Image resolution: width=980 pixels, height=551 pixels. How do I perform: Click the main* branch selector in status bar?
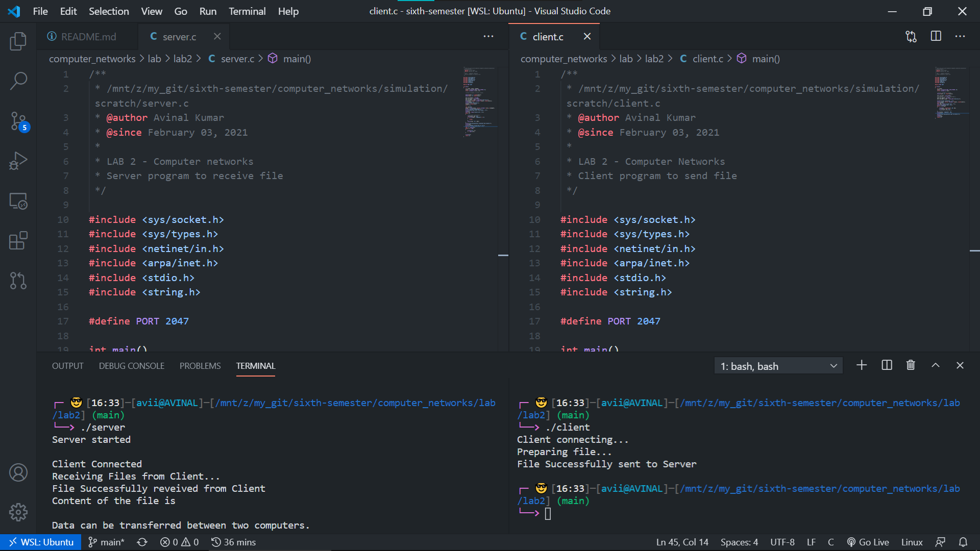(x=106, y=542)
